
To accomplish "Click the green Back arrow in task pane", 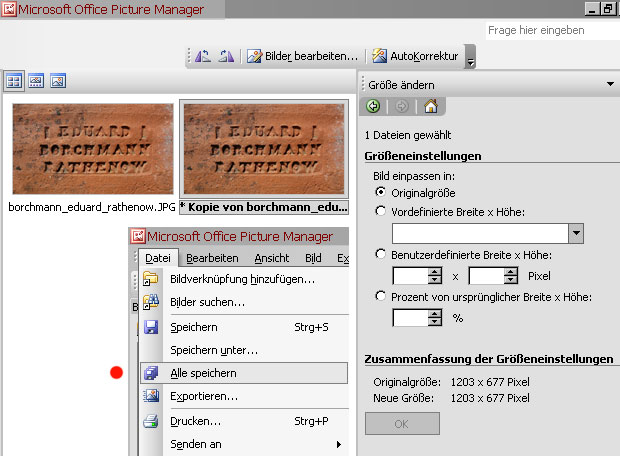I will 373,106.
